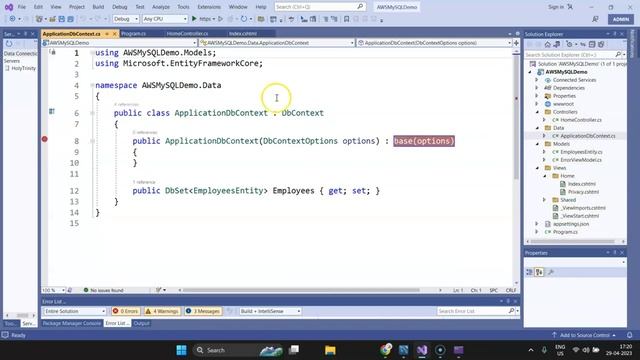
Task: Switch to the Index.cshtml tab
Action: [x=243, y=33]
